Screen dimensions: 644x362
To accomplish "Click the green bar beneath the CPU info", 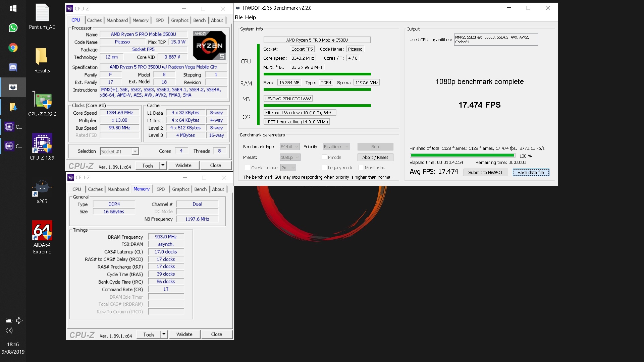I will tap(317, 74).
